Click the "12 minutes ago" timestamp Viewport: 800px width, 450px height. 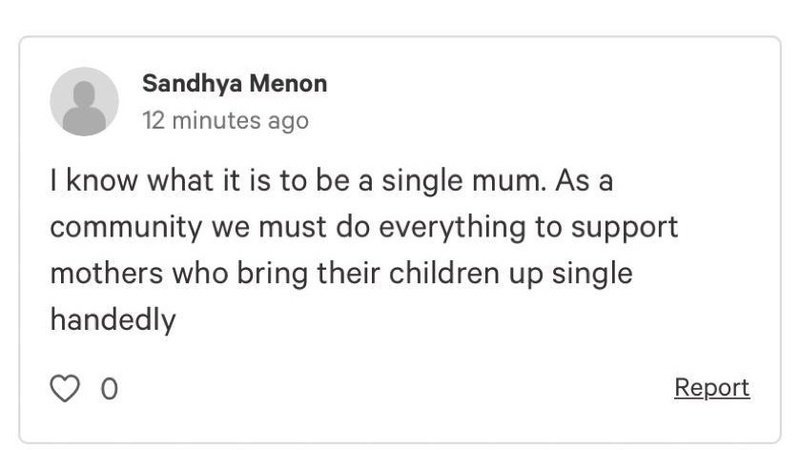pos(226,121)
